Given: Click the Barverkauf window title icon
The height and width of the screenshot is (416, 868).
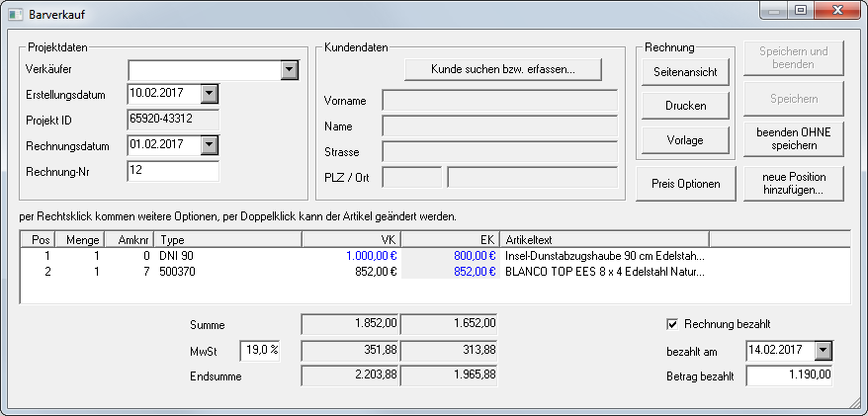Looking at the screenshot, I should [15, 15].
